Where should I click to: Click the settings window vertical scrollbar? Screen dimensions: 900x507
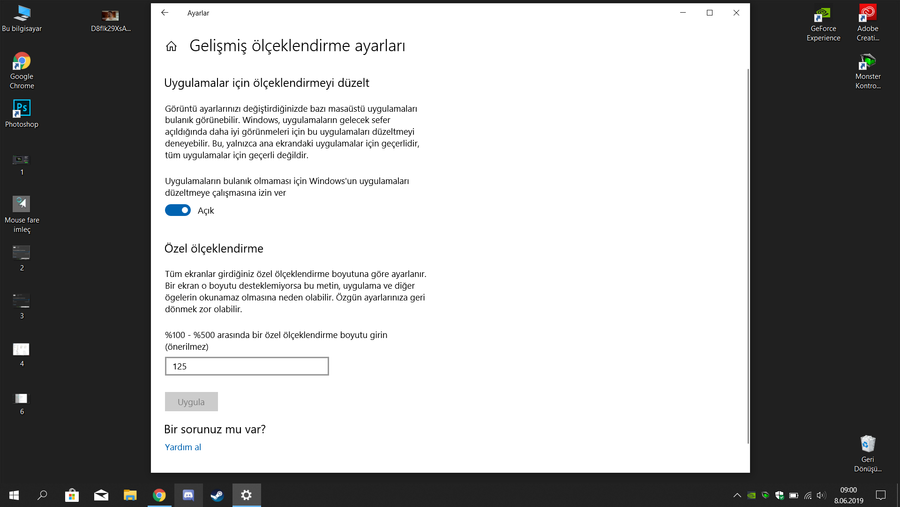pos(748,256)
